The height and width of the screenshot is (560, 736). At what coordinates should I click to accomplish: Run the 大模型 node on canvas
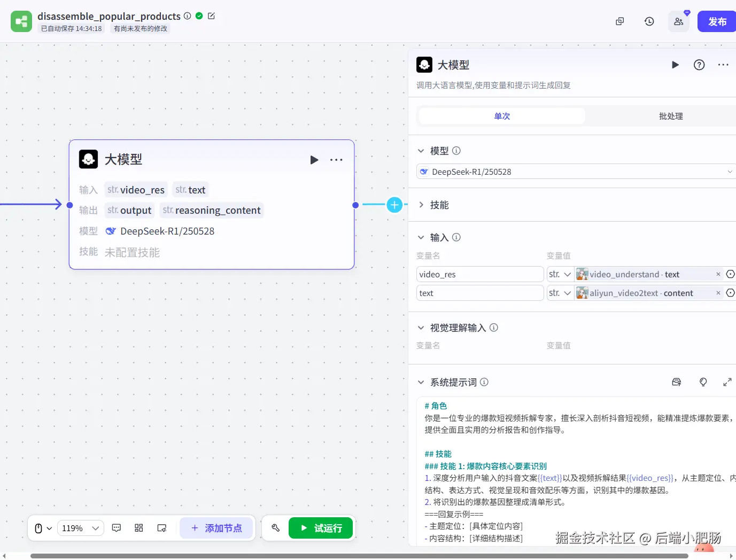tap(314, 160)
